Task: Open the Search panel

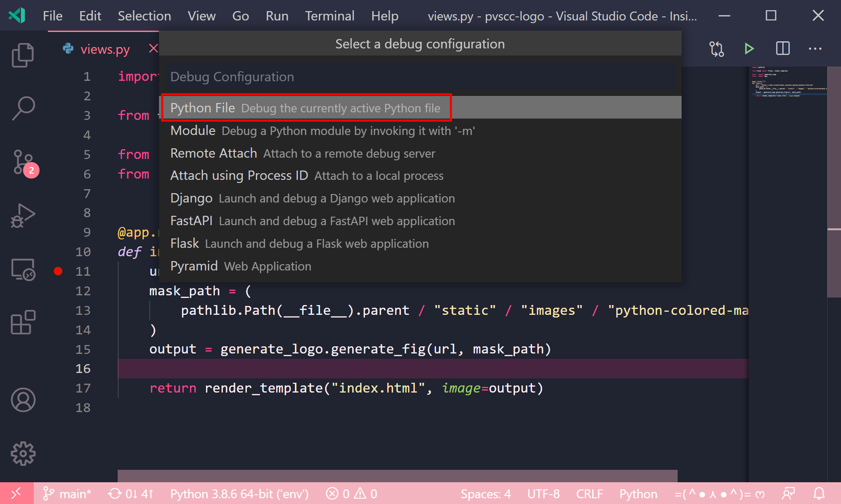Action: click(x=23, y=107)
